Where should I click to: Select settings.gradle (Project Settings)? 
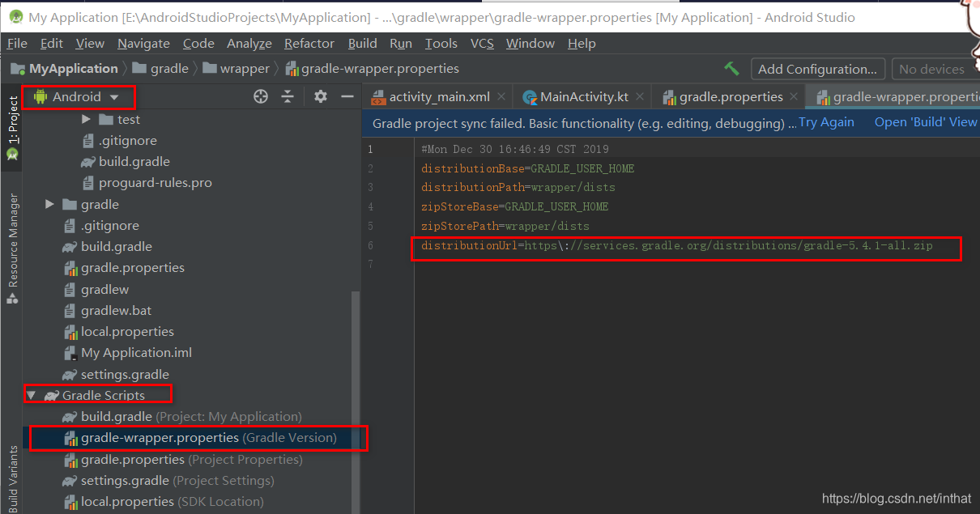pos(168,481)
